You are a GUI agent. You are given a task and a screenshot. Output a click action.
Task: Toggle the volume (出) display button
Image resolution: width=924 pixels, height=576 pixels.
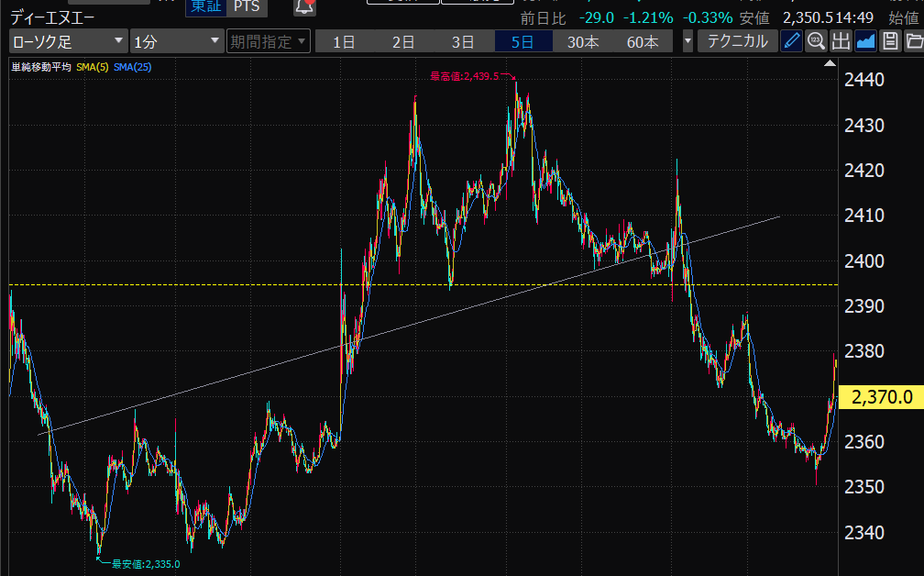click(x=841, y=41)
